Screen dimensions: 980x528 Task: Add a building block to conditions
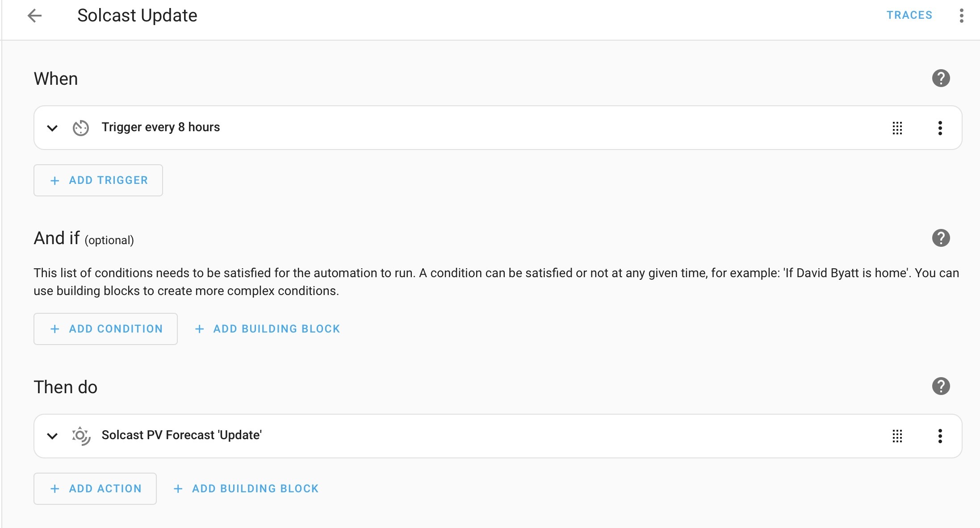pos(268,329)
